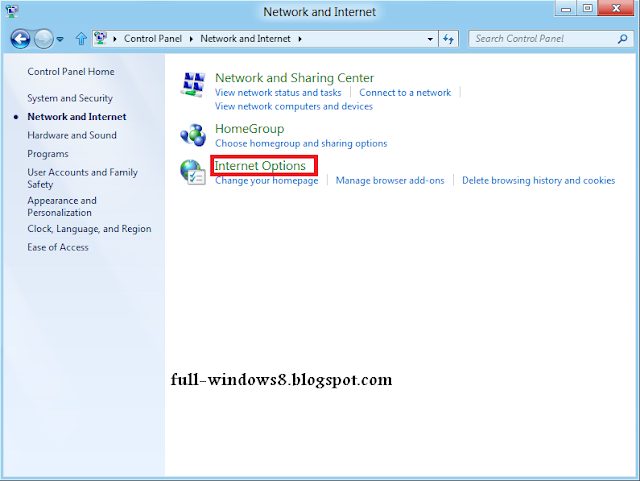The height and width of the screenshot is (481, 640).
Task: Click the search magnifier icon
Action: click(x=622, y=39)
